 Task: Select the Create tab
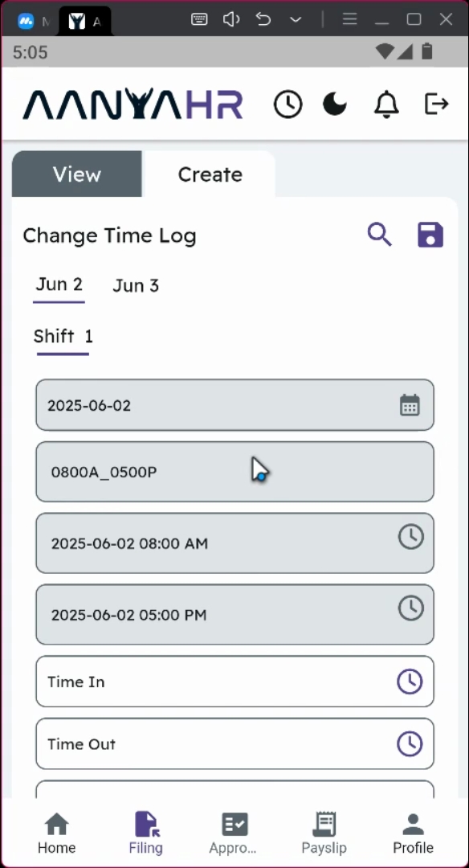click(x=210, y=174)
